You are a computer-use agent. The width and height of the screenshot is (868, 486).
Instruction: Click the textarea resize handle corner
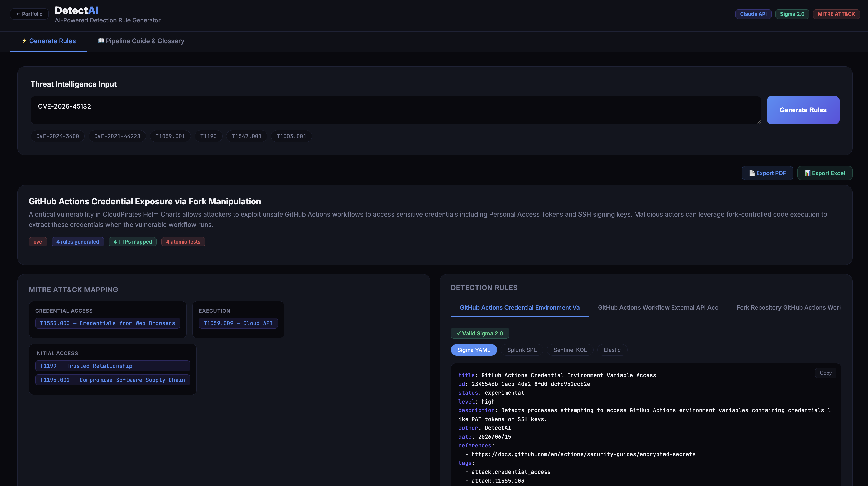(759, 122)
